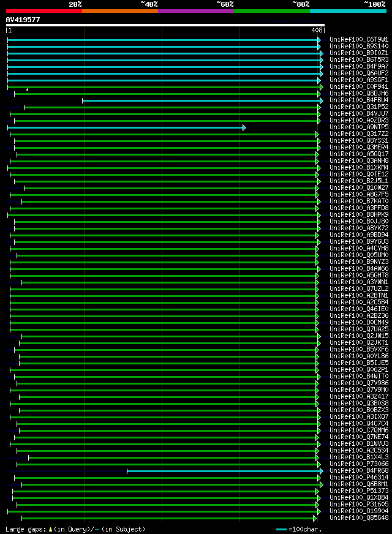The width and height of the screenshot is (392, 534).
Task: Click the cyan arrowhead of the A9NTP5 alignment
Action: 244,128
